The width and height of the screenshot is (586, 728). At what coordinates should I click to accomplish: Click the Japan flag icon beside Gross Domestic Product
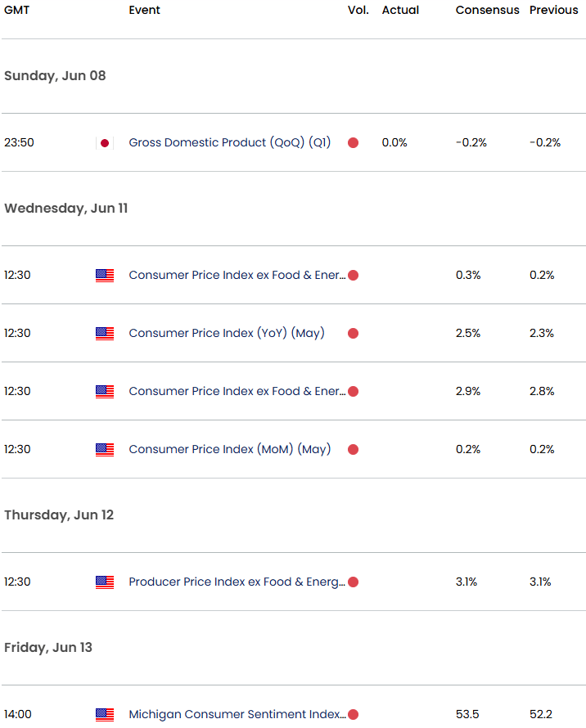(104, 142)
